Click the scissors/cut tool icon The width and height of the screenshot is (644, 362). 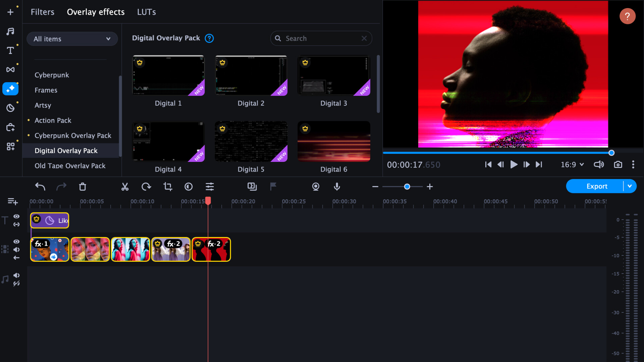(x=125, y=186)
